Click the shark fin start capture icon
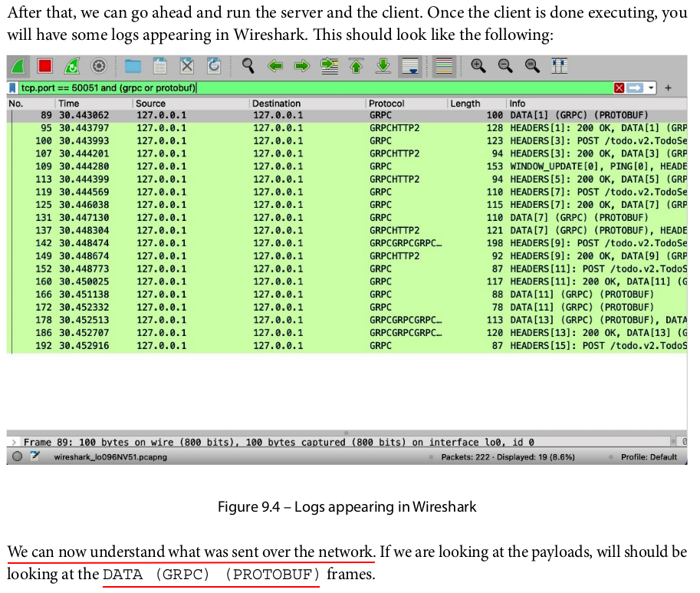This screenshot has height=593, width=700. 18,67
